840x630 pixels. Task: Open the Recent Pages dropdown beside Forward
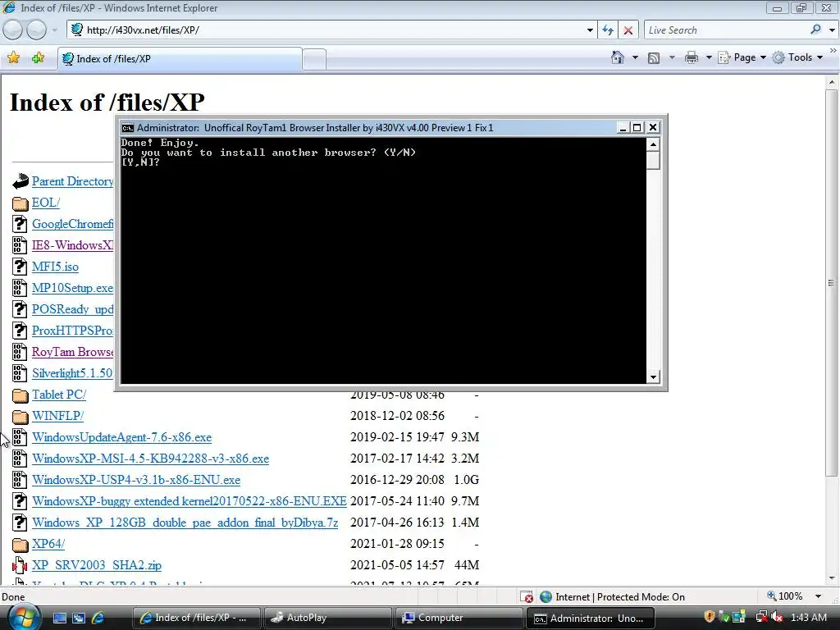(x=55, y=30)
